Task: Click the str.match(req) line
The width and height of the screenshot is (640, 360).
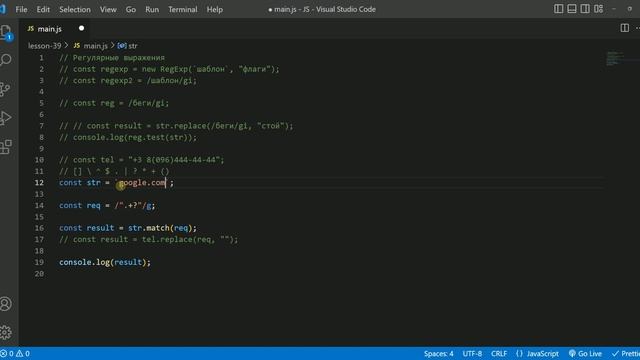Action: pos(128,228)
